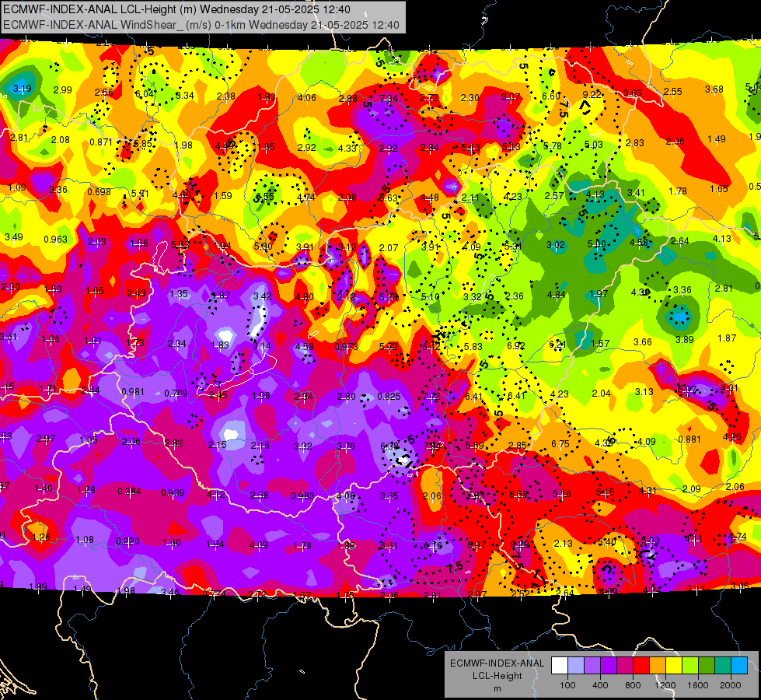The height and width of the screenshot is (700, 761).
Task: Click the legend value 1600
Action: 698,685
